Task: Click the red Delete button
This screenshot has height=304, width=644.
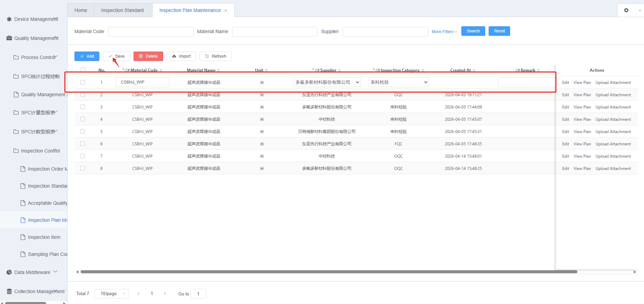Action: (148, 56)
